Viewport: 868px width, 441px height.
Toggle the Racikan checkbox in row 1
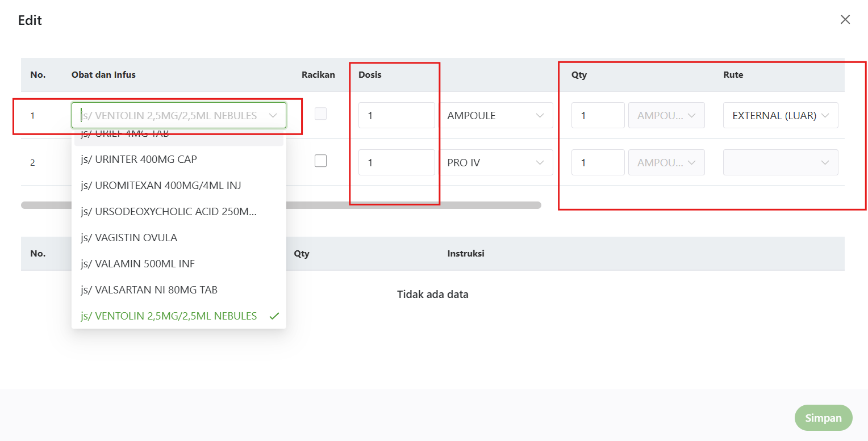[321, 114]
